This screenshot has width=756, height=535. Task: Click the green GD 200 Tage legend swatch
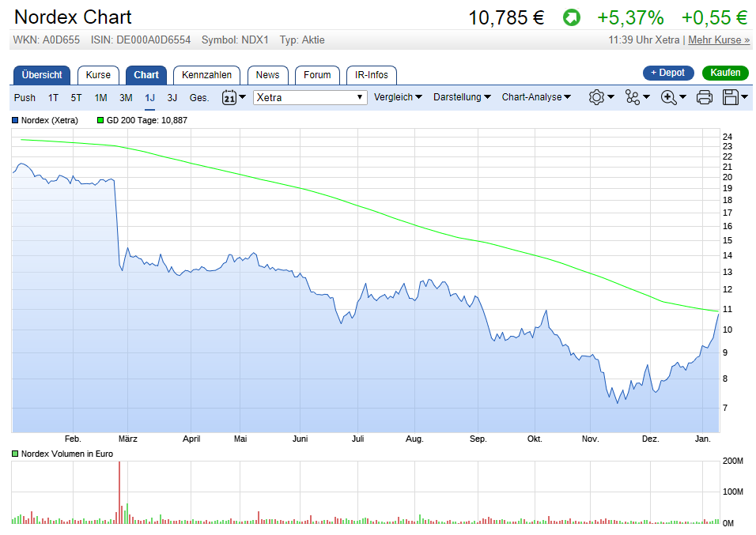click(x=100, y=120)
